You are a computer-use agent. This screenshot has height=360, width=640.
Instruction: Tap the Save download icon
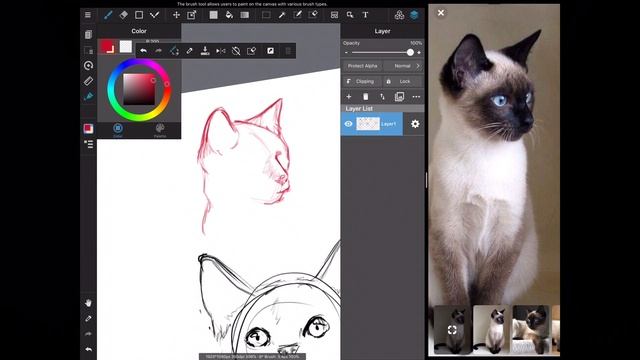pos(205,51)
